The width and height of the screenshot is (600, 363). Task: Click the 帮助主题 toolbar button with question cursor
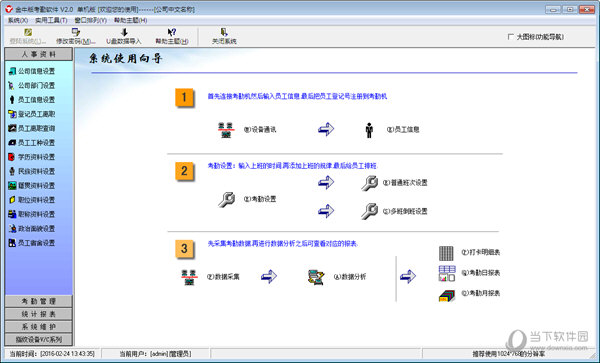pyautogui.click(x=172, y=36)
